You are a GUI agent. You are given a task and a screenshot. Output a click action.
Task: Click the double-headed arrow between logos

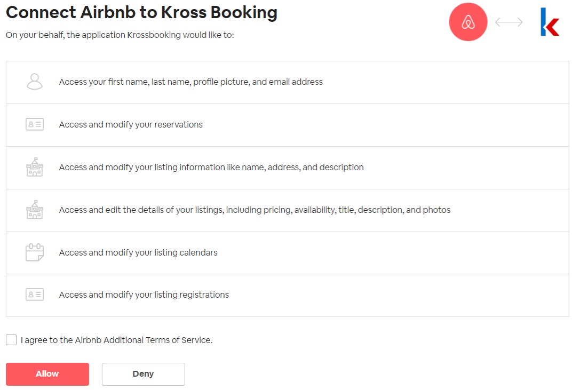(509, 22)
